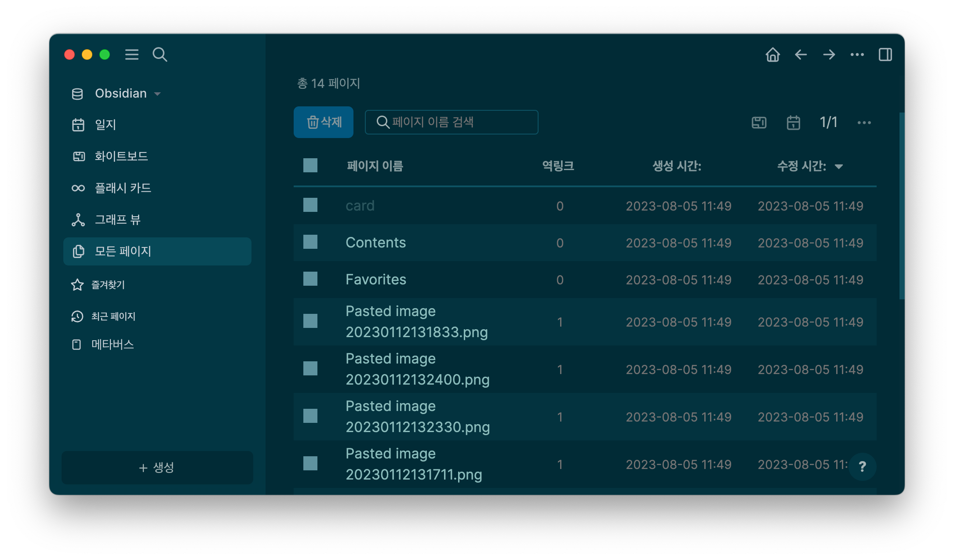Open the more options menu beside pagination

point(864,123)
